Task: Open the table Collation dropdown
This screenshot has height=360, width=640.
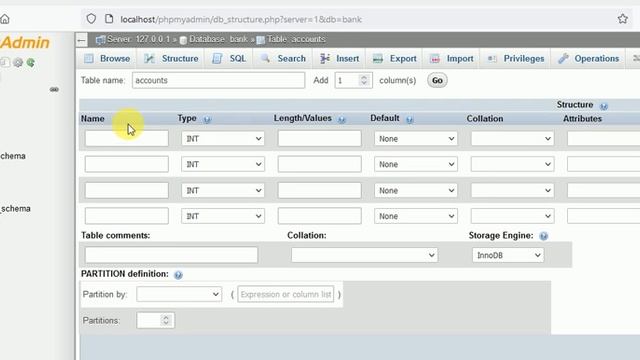Action: coord(364,255)
